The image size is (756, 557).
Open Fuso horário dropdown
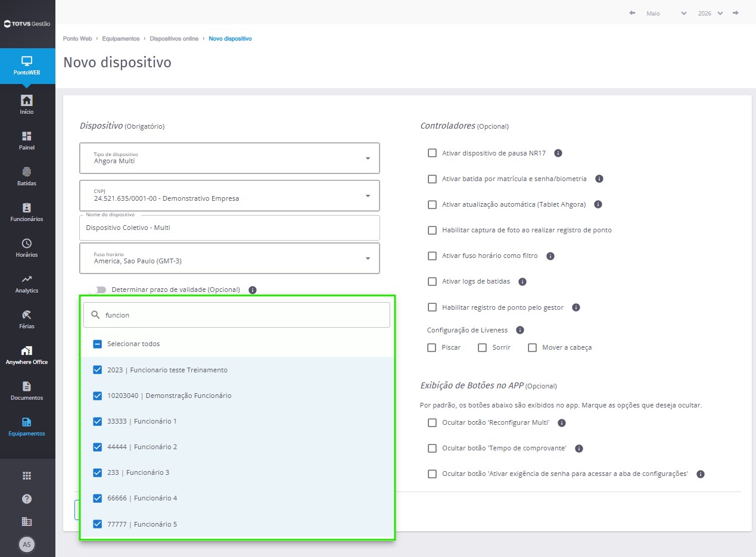click(229, 258)
